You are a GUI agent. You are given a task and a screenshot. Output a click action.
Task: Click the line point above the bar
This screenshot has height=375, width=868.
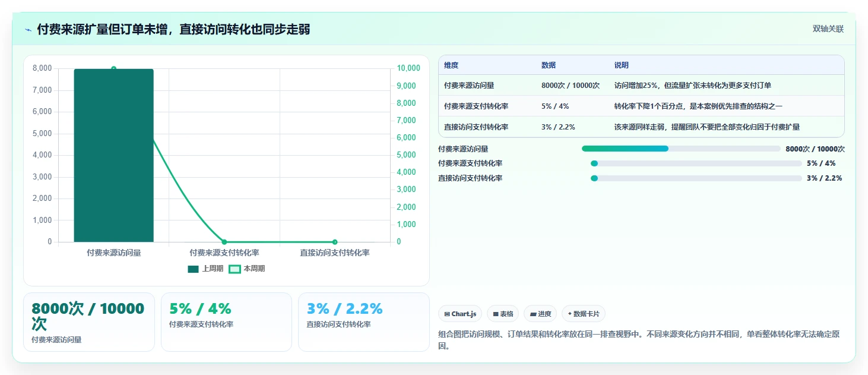tap(113, 69)
